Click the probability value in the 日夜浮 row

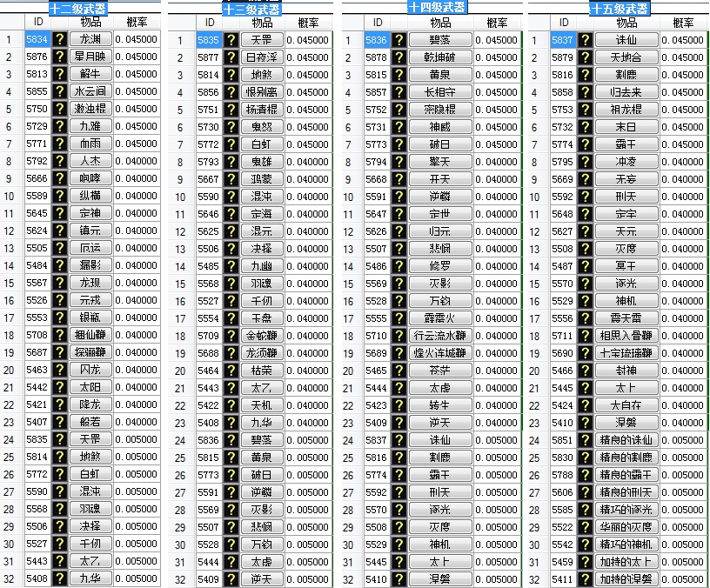(308, 57)
